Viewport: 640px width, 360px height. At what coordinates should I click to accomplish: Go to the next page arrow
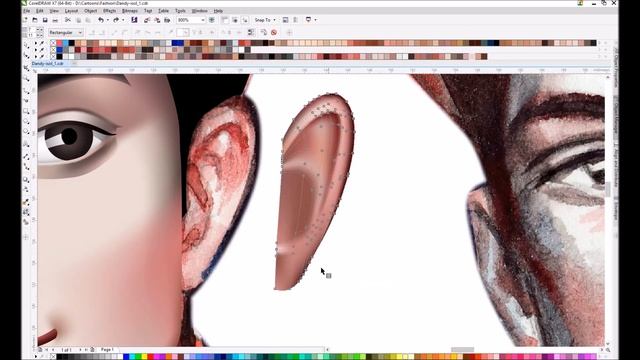pos(80,350)
